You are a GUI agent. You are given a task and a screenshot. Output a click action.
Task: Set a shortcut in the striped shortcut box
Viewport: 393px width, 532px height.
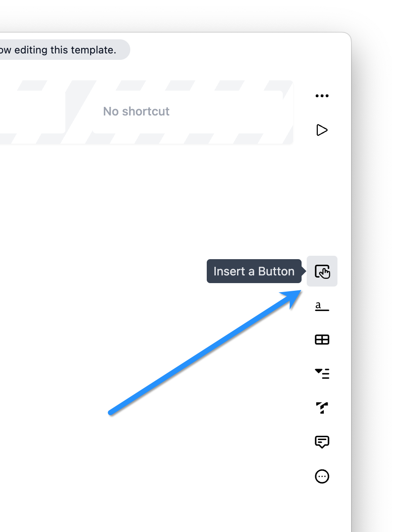click(137, 112)
